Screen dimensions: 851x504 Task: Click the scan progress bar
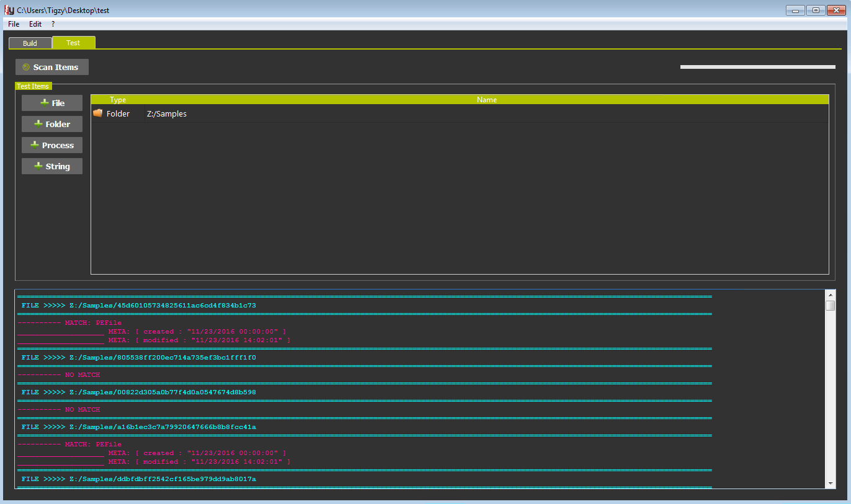(757, 67)
